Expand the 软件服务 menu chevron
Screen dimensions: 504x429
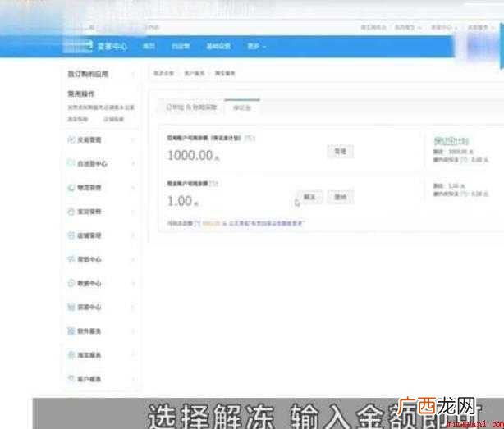(133, 331)
